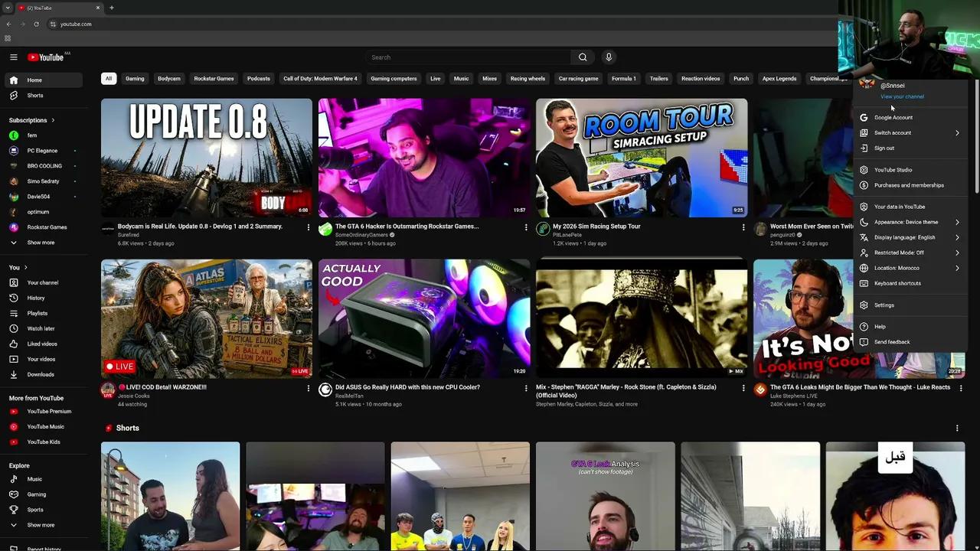Choose Sign out from account menu
Image resolution: width=980 pixels, height=551 pixels.
[x=910, y=148]
